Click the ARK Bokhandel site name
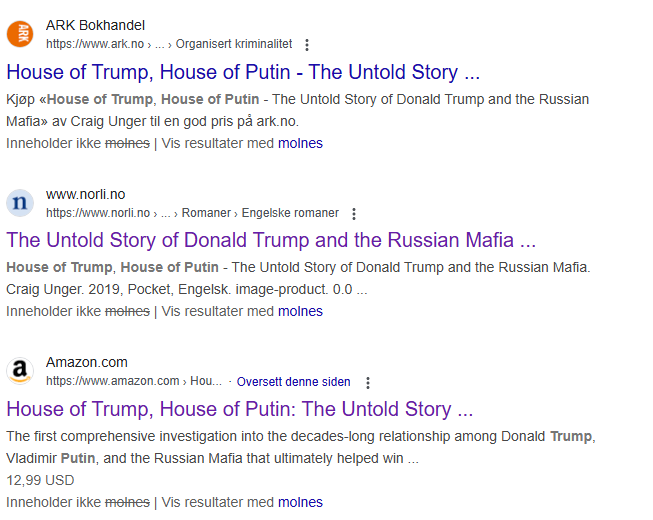The width and height of the screenshot is (653, 520). (x=95, y=25)
